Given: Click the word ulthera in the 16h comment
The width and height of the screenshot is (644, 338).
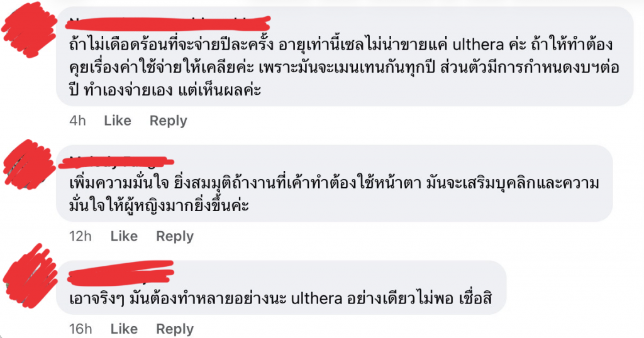Looking at the screenshot, I should (x=317, y=298).
